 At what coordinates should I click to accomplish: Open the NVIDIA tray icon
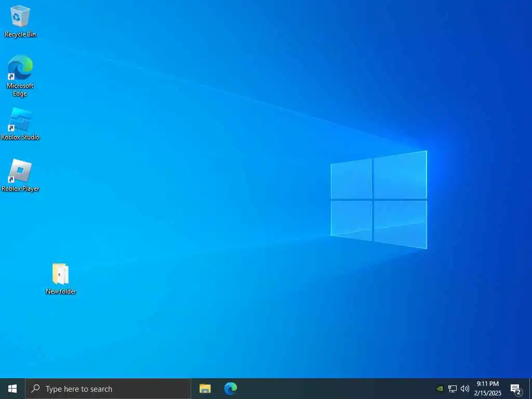click(440, 389)
